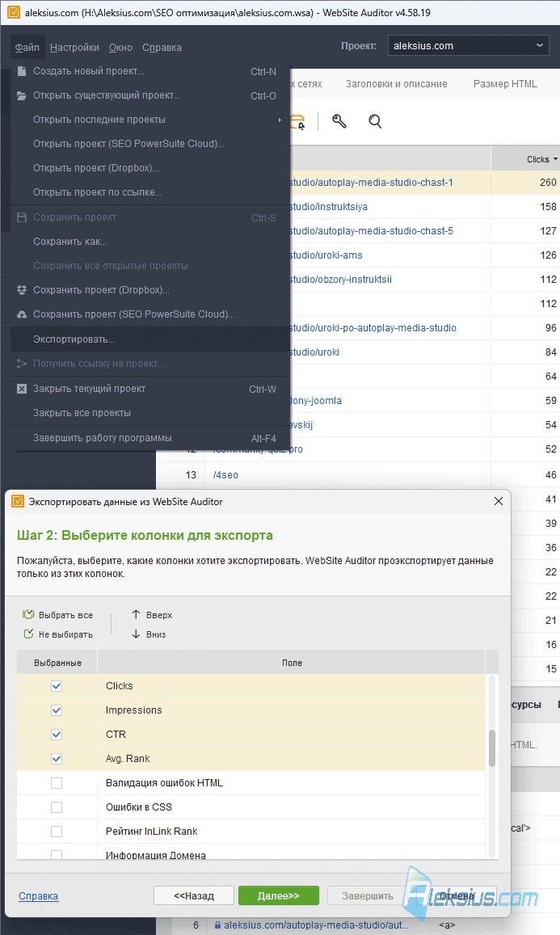Click the Поле column header
Image resolution: width=560 pixels, height=935 pixels.
tap(292, 663)
